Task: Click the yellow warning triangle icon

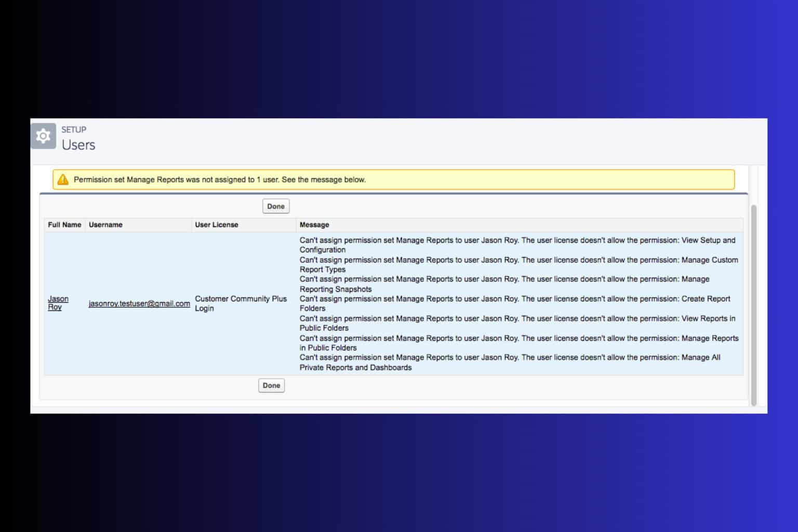Action: pos(63,180)
